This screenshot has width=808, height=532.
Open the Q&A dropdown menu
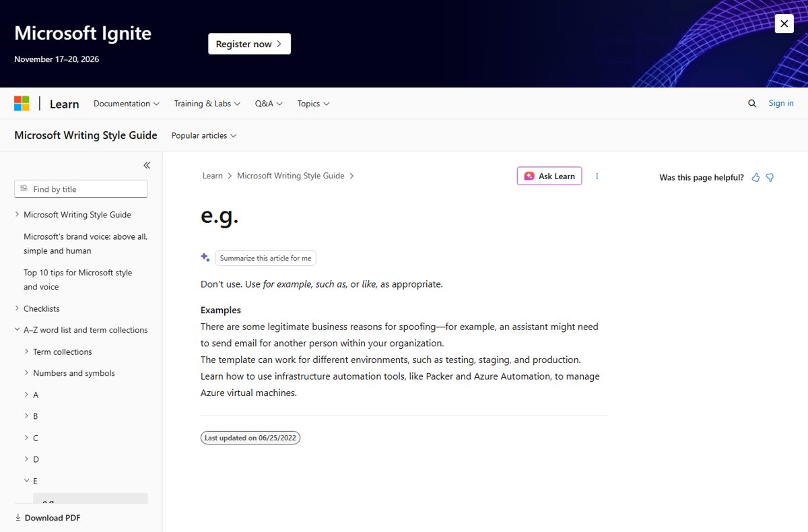[269, 104]
